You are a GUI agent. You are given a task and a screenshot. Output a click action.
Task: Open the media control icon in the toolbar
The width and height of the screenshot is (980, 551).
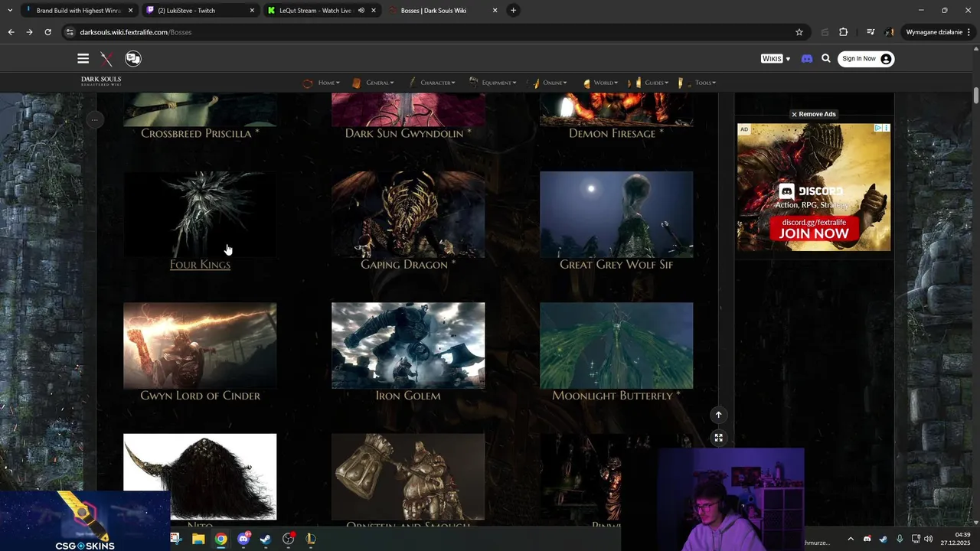871,32
